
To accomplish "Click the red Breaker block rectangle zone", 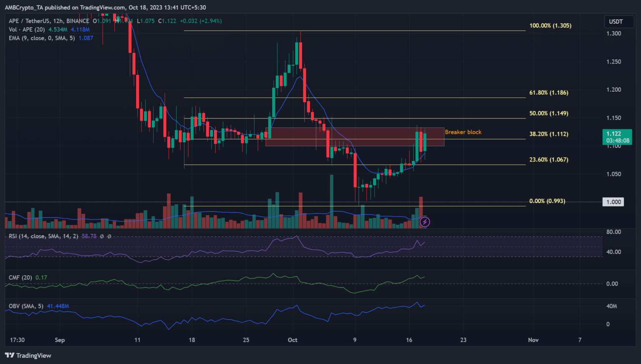I will pos(355,137).
